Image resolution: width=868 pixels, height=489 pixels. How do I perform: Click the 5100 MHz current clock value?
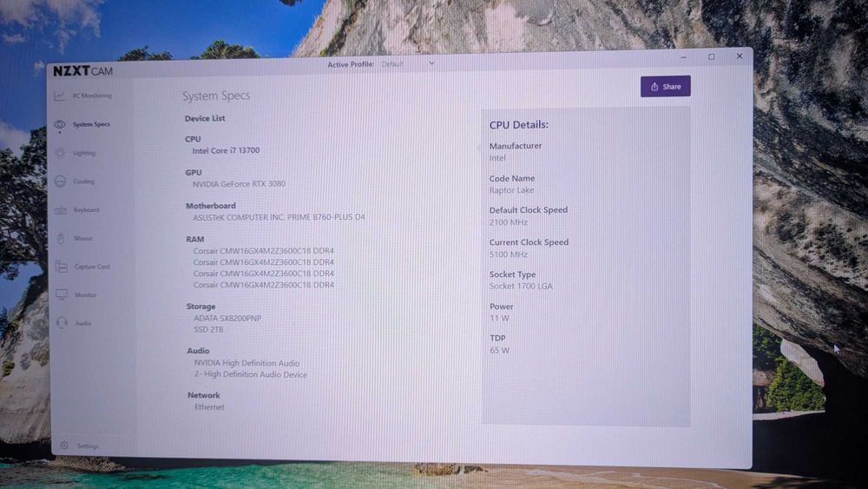pos(508,254)
